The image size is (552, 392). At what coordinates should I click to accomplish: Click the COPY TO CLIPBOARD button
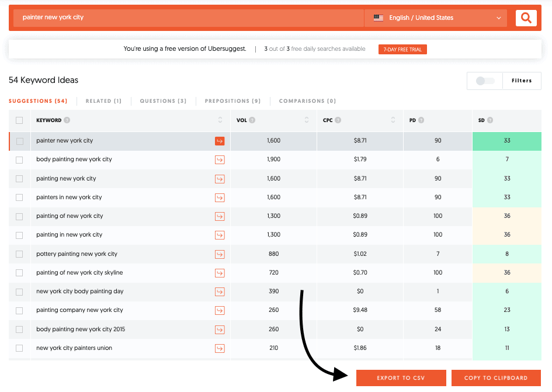[496, 378]
